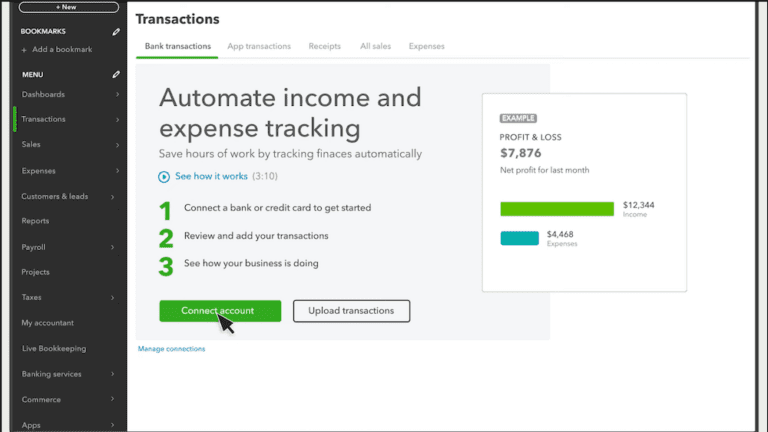This screenshot has height=432, width=768.
Task: Expand the Transactions menu chevron
Action: pos(118,120)
